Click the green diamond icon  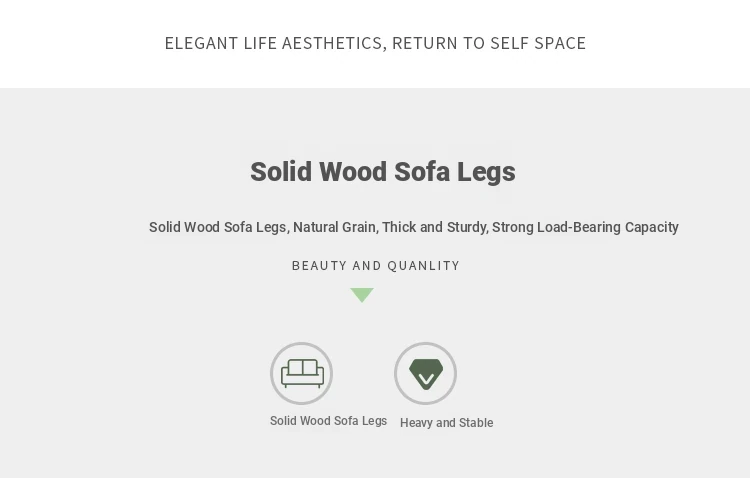426,373
